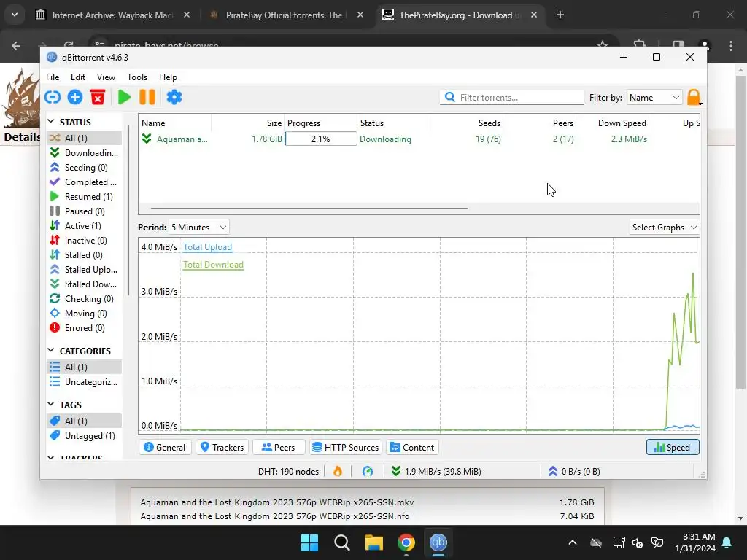Select the Downloading status filter

pos(85,153)
